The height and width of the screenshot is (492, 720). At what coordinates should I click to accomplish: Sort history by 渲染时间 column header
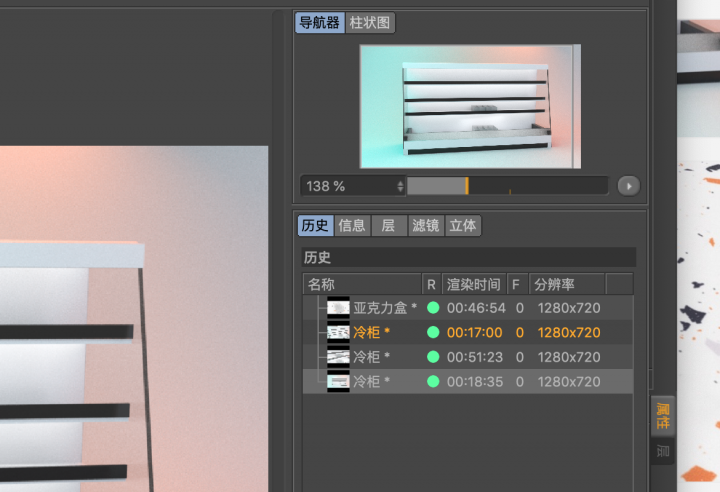click(473, 284)
